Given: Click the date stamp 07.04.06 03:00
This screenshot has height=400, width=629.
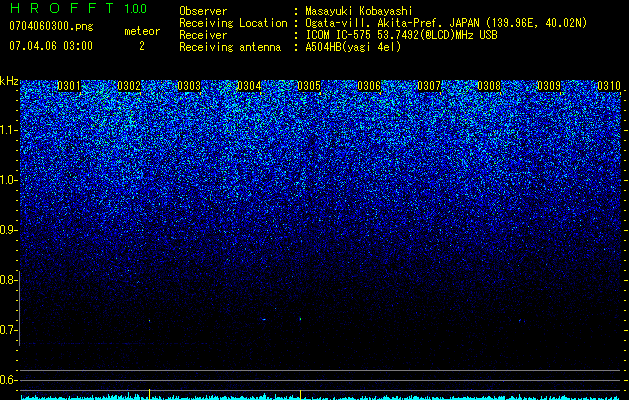Looking at the screenshot, I should (x=51, y=46).
